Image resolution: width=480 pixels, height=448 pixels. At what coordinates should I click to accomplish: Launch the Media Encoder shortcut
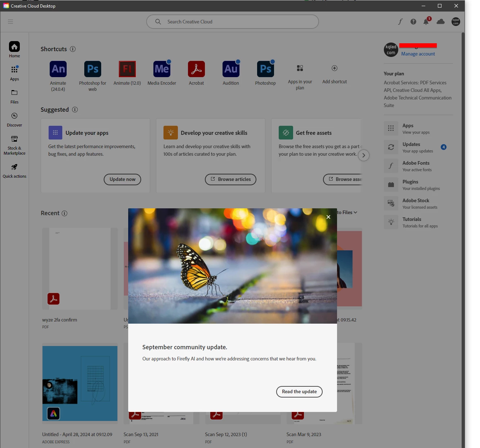pyautogui.click(x=162, y=69)
